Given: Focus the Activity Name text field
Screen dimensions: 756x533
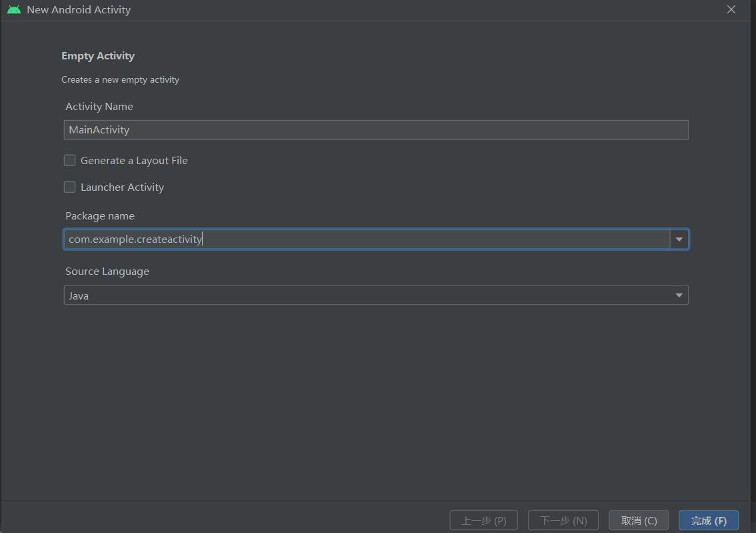Looking at the screenshot, I should click(x=375, y=130).
